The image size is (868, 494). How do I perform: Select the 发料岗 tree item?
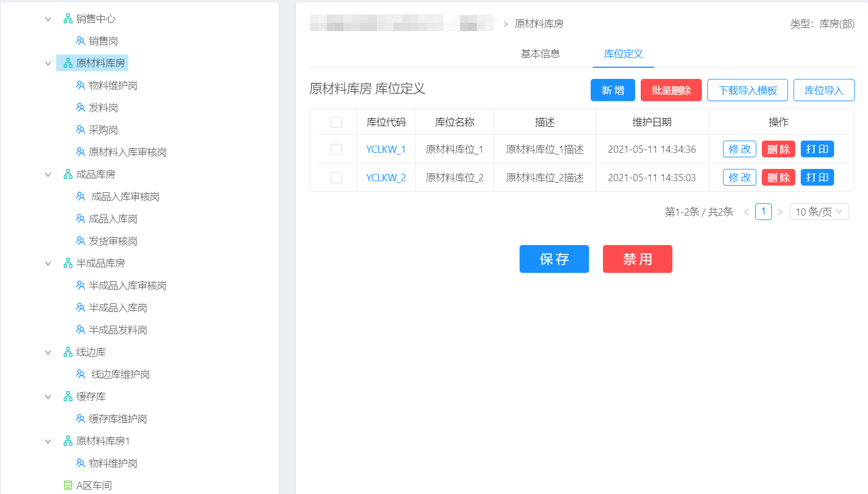103,108
